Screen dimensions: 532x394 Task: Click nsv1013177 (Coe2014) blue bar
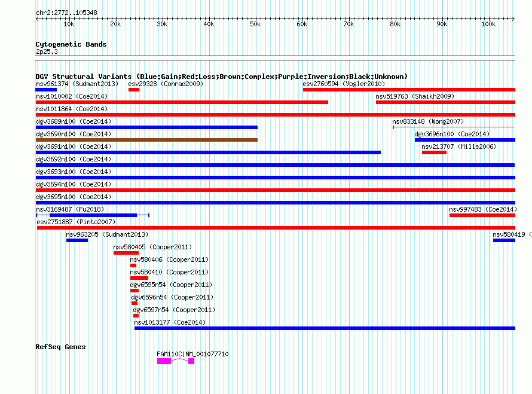(325, 328)
